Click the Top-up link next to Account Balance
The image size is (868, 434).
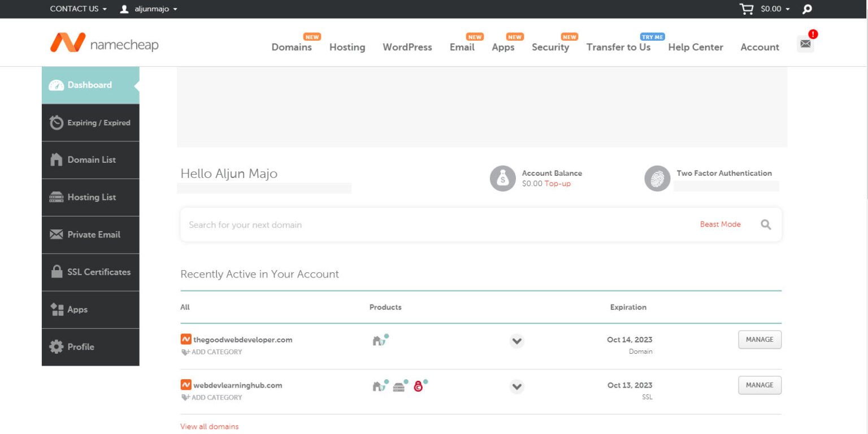[x=559, y=184]
